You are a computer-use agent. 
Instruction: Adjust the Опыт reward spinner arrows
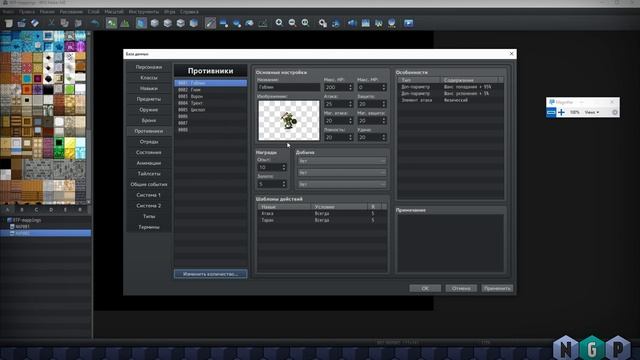click(x=284, y=167)
